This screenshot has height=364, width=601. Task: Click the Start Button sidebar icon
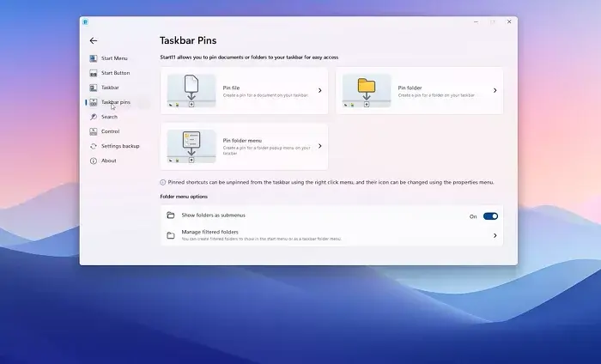coord(93,73)
